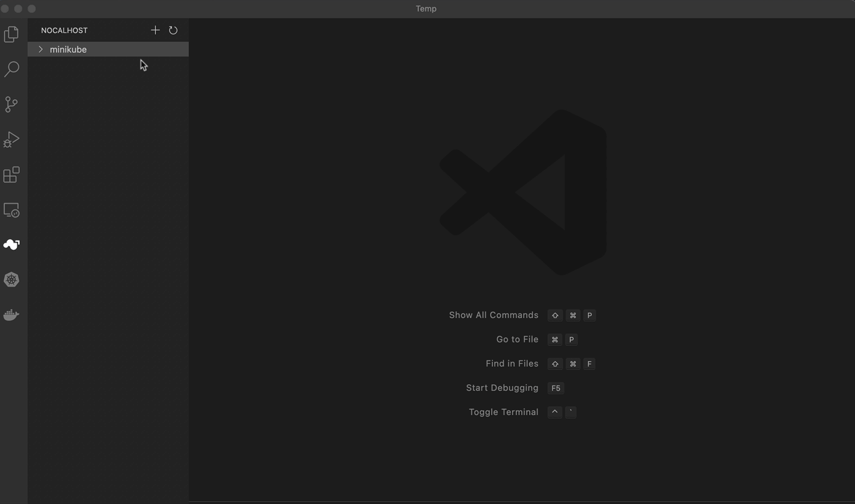The width and height of the screenshot is (855, 504).
Task: Open the Source Control view icon
Action: [x=11, y=104]
